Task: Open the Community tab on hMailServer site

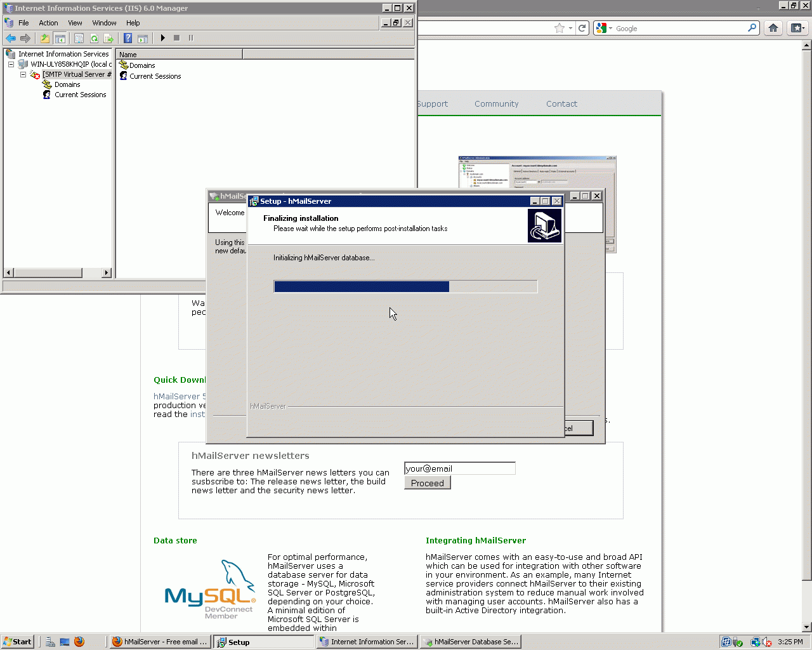Action: click(496, 103)
